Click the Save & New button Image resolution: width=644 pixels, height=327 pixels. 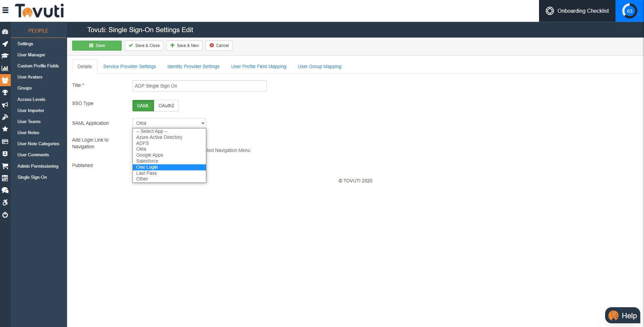pyautogui.click(x=184, y=46)
